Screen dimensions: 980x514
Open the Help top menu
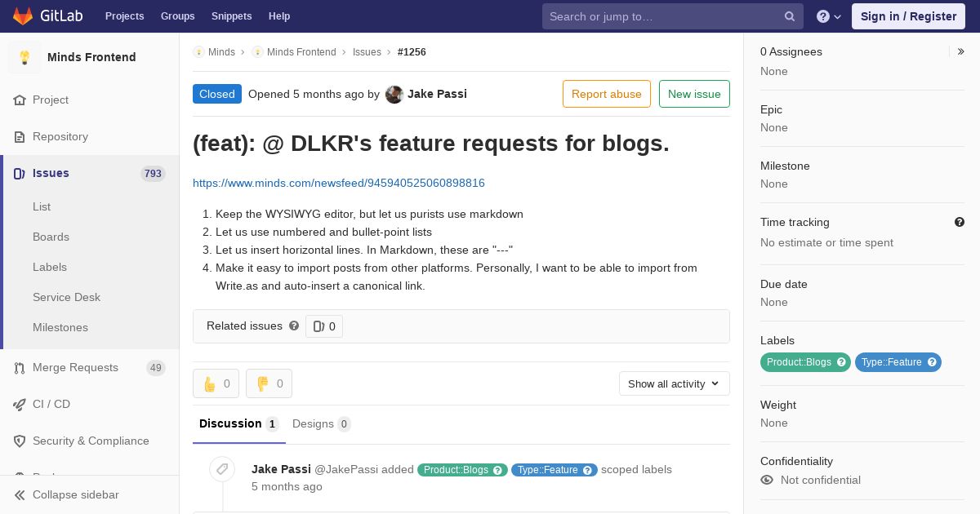point(279,16)
